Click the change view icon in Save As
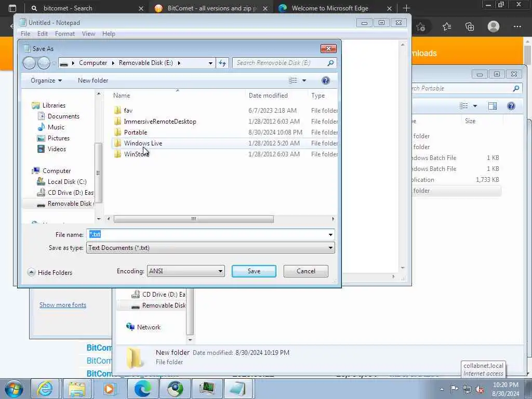Image resolution: width=532 pixels, height=399 pixels. point(293,81)
